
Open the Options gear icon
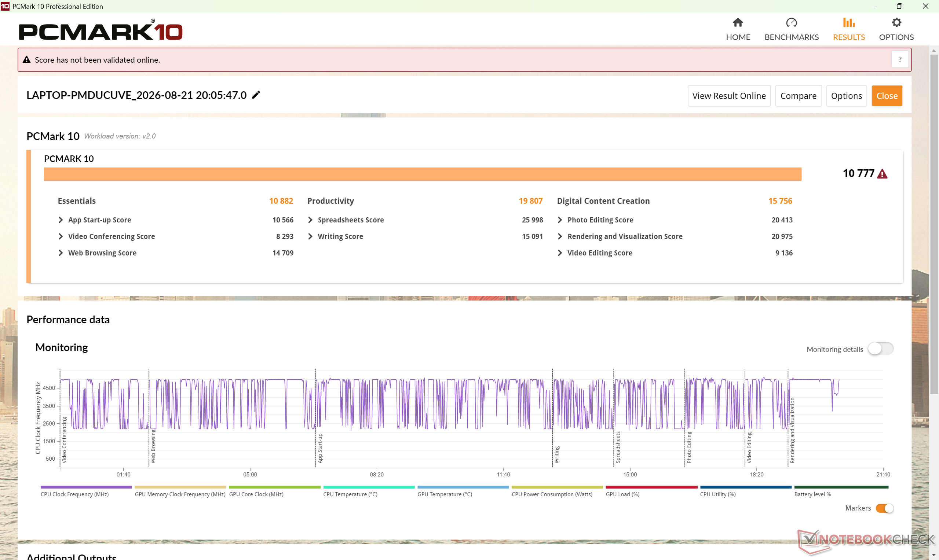(x=896, y=23)
